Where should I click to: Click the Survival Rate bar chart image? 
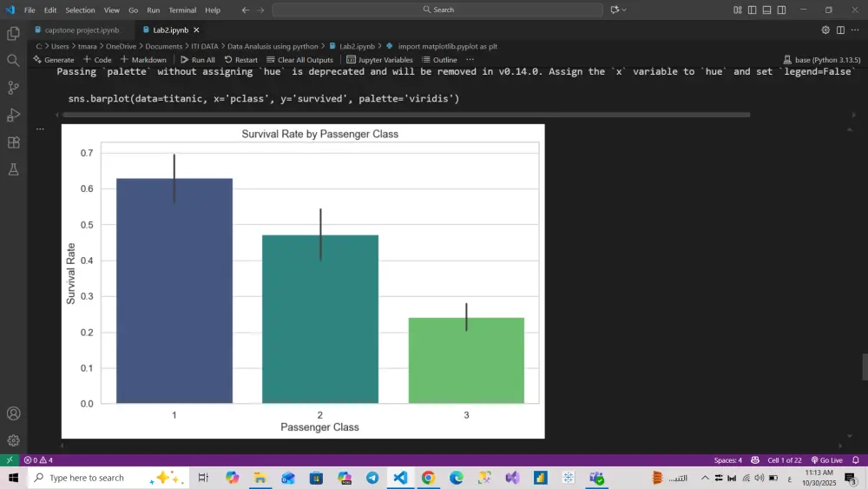[303, 281]
